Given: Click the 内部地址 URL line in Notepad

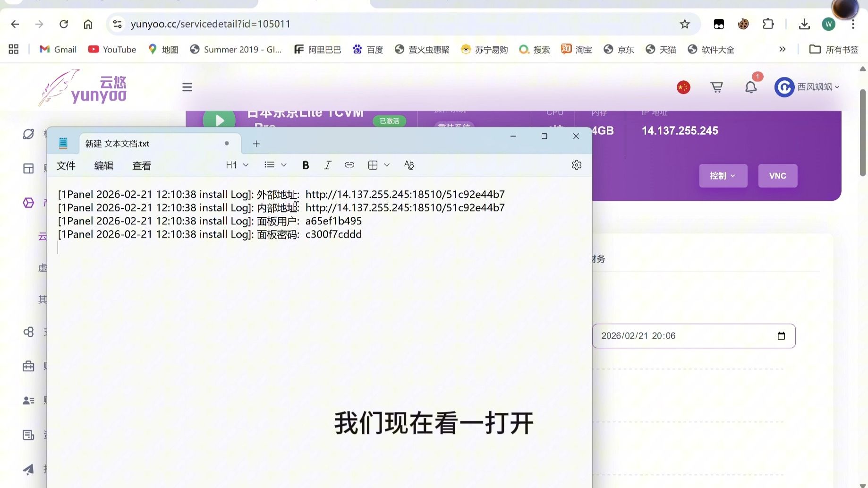Looking at the screenshot, I should click(x=281, y=208).
